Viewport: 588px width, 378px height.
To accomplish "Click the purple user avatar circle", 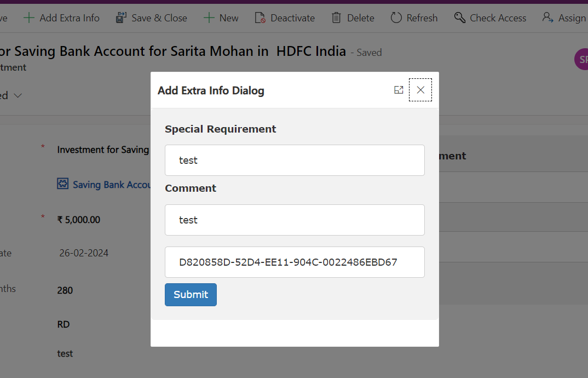I will 583,60.
